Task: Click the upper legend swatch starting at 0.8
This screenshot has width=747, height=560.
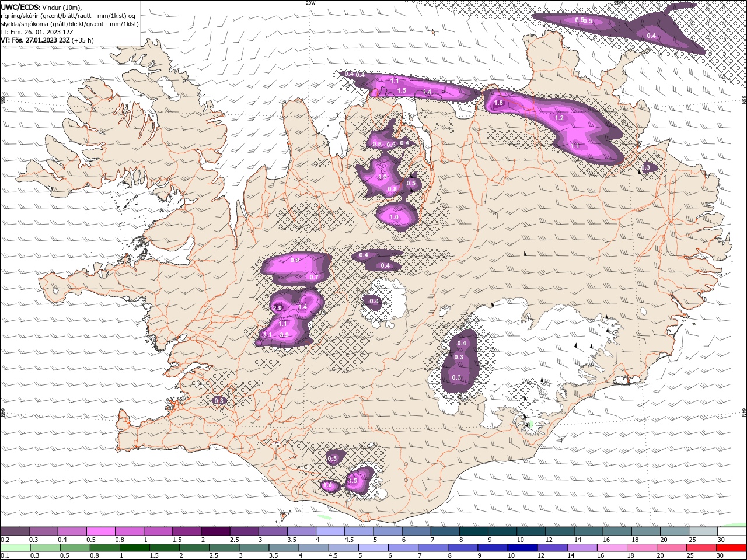Action: pos(130,531)
